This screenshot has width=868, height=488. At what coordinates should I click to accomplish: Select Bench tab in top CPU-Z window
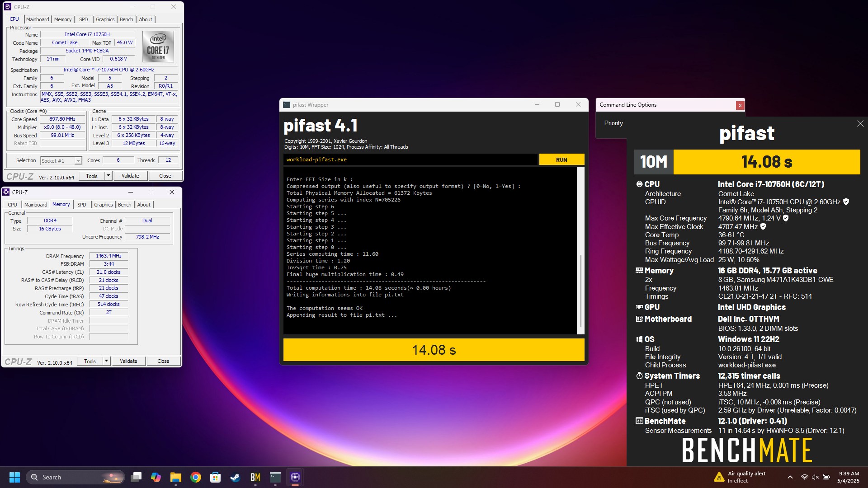coord(127,19)
